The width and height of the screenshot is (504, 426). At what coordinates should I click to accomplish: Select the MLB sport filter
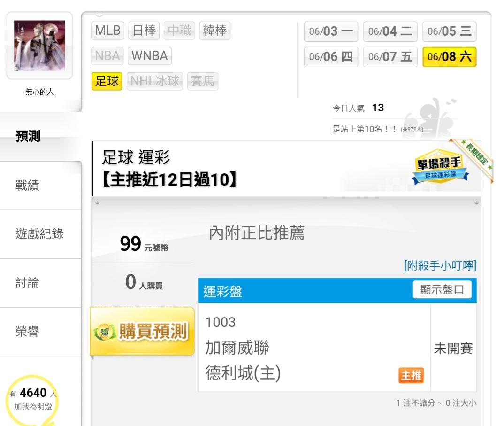coord(107,31)
